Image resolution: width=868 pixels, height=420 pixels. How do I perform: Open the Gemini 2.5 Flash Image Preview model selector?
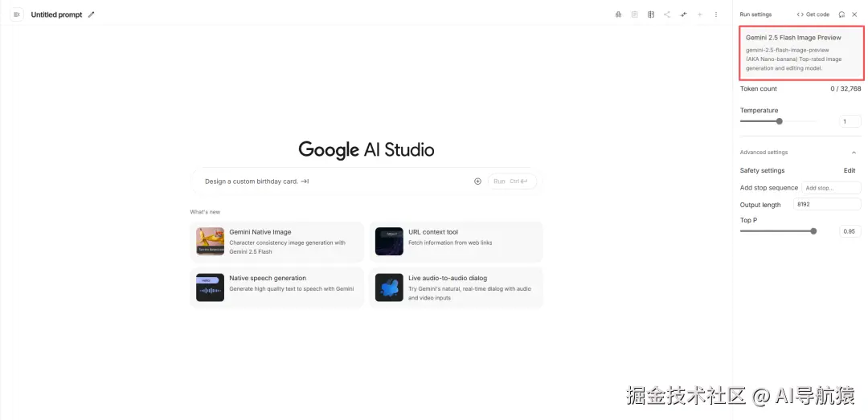801,53
